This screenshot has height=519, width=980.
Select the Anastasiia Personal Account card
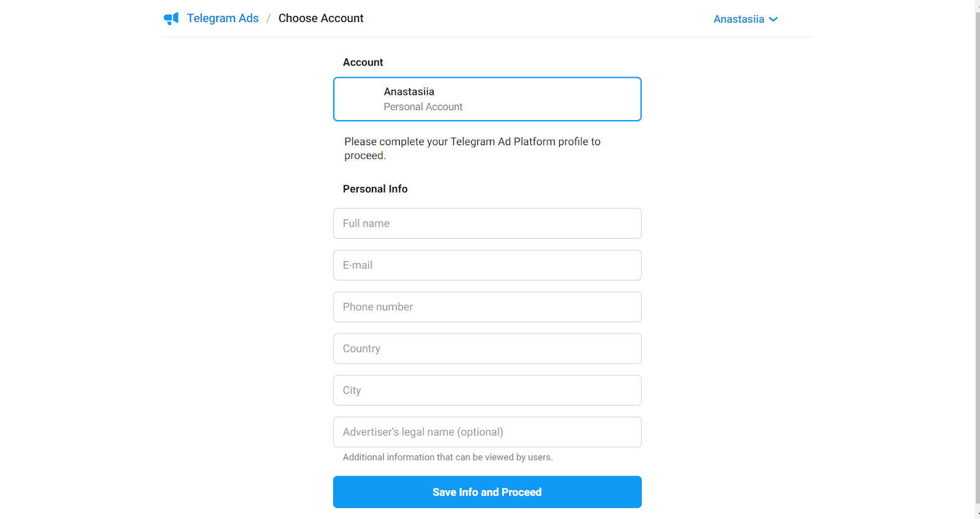tap(487, 99)
